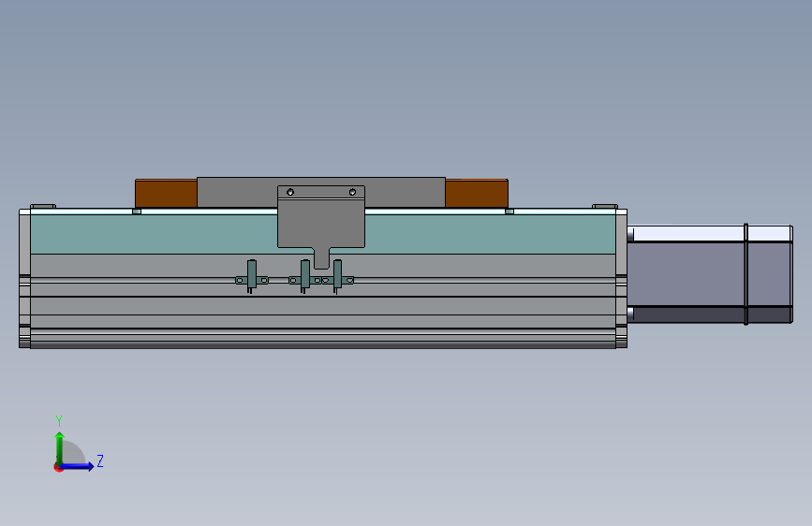Click the green Y axis arrow of the triad
The image size is (812, 526).
pyautogui.click(x=60, y=447)
